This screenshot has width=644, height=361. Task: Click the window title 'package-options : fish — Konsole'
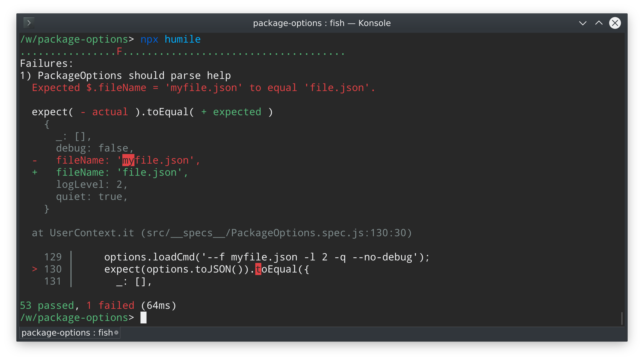click(x=322, y=23)
